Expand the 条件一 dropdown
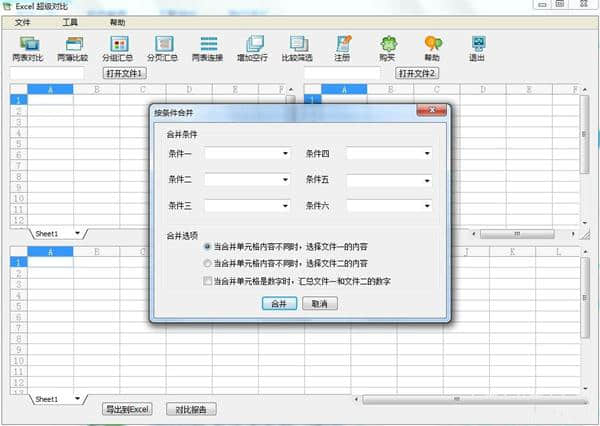600x426 pixels. (285, 154)
